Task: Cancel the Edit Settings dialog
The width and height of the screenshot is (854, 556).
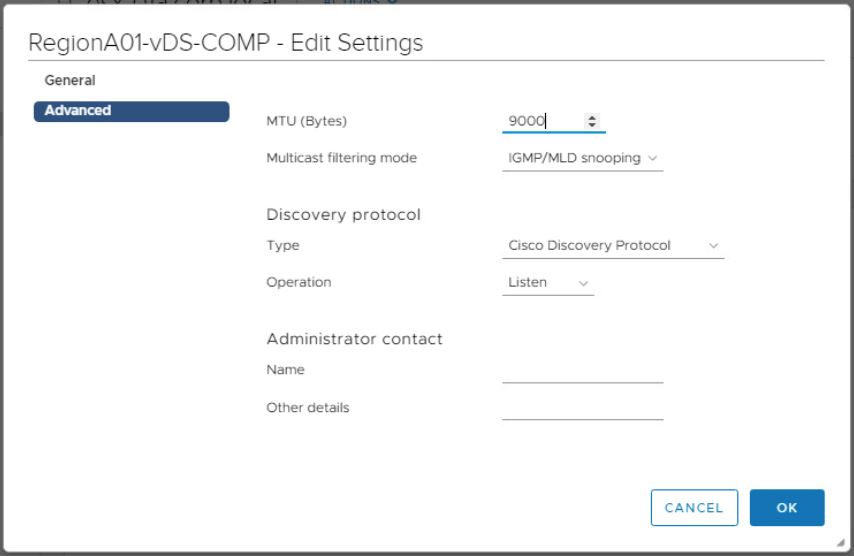Action: (694, 508)
